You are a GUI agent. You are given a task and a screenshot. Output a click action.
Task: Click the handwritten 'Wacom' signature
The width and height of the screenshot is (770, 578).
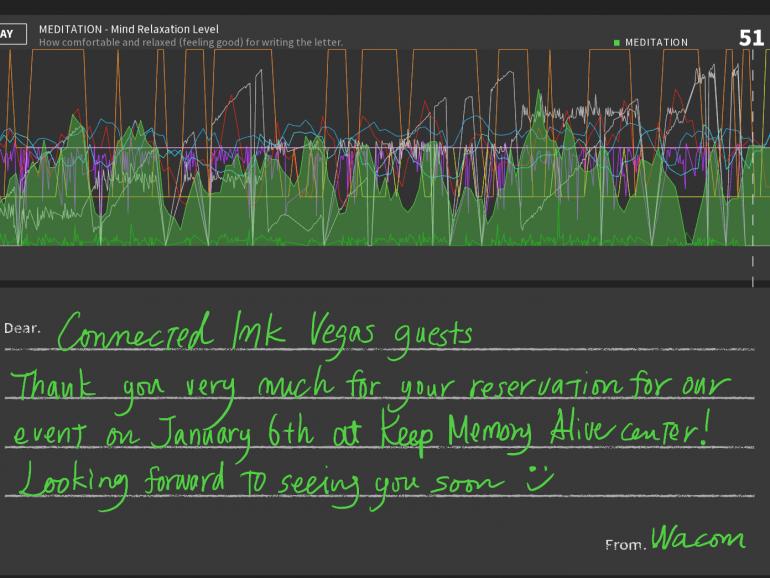coord(698,538)
